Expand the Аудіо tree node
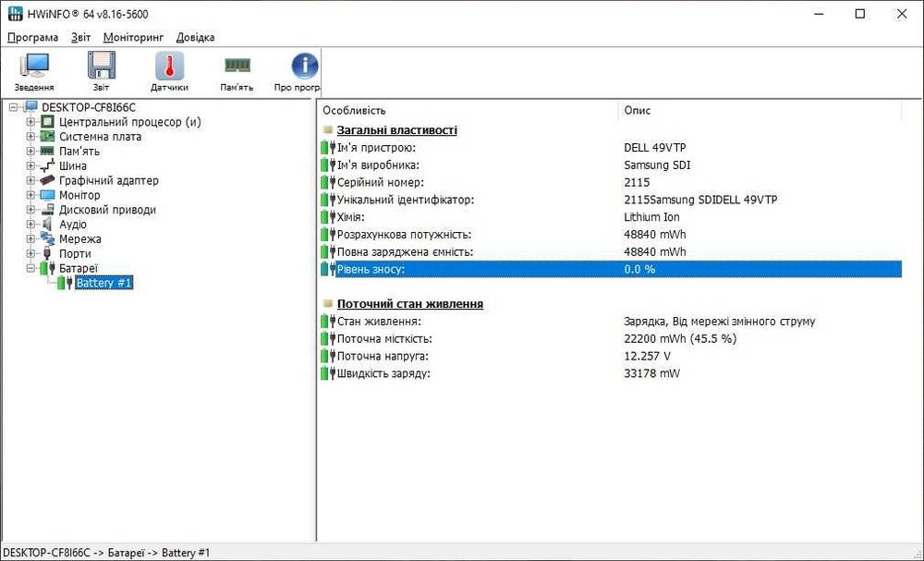 (x=30, y=225)
